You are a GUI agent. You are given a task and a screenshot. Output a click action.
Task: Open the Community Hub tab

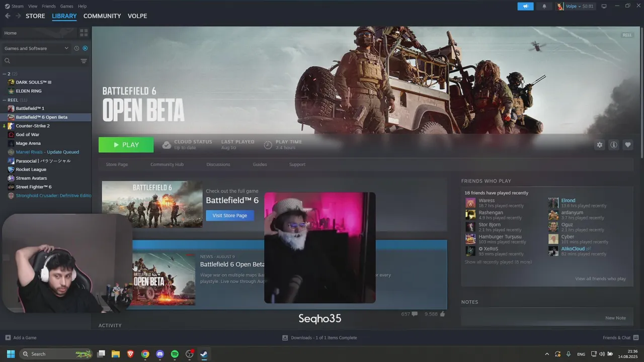(x=167, y=164)
